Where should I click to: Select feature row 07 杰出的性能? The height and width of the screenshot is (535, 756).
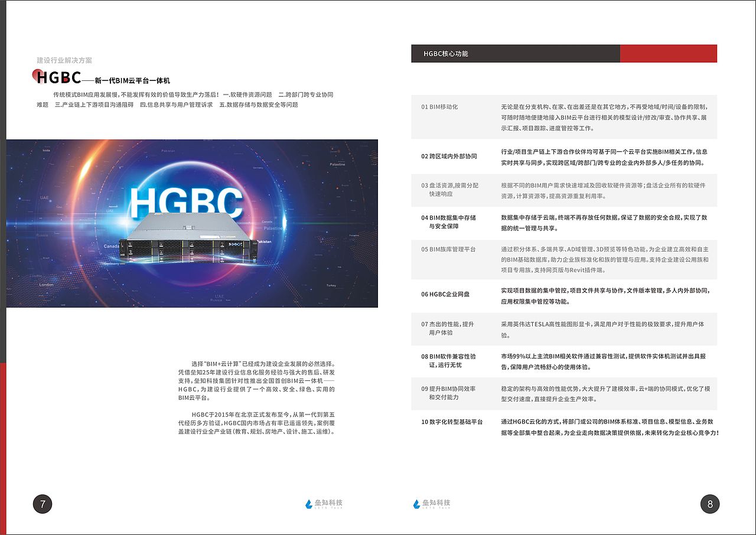564,329
